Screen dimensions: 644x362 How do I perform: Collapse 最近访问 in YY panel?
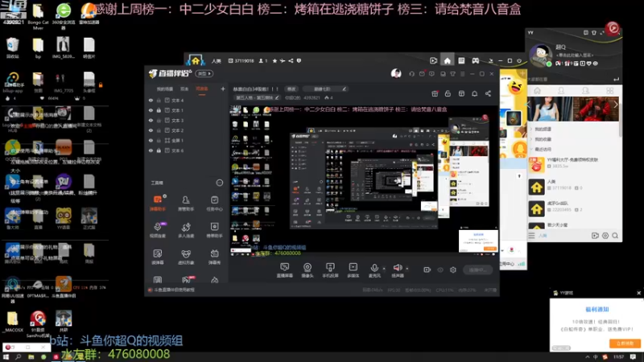542,149
